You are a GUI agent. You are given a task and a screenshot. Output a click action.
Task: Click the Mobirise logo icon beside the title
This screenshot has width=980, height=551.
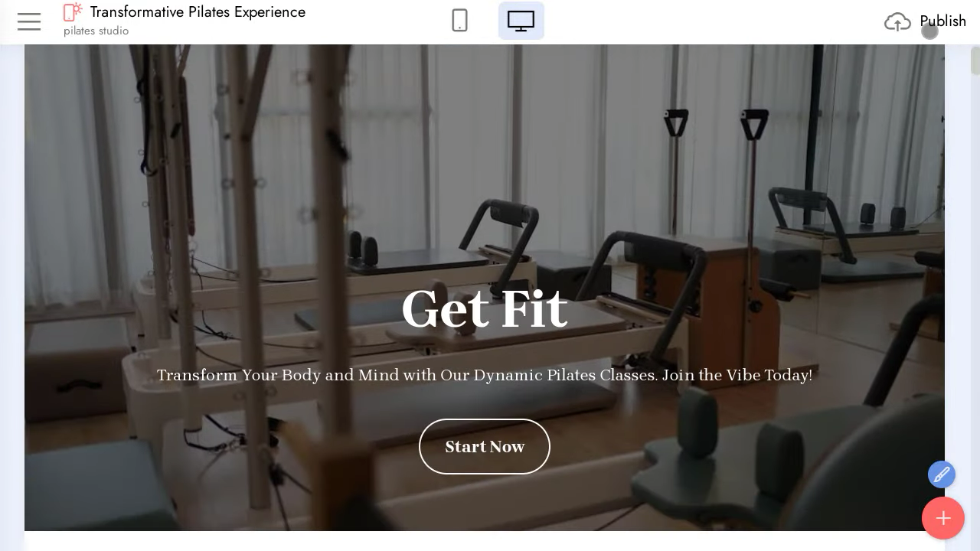pos(73,11)
